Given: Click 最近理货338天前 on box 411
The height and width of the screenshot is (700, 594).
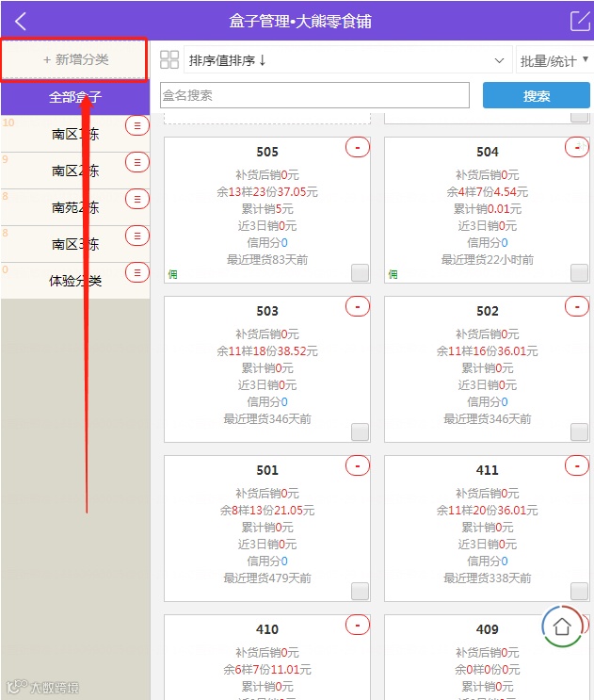Looking at the screenshot, I should 487,578.
